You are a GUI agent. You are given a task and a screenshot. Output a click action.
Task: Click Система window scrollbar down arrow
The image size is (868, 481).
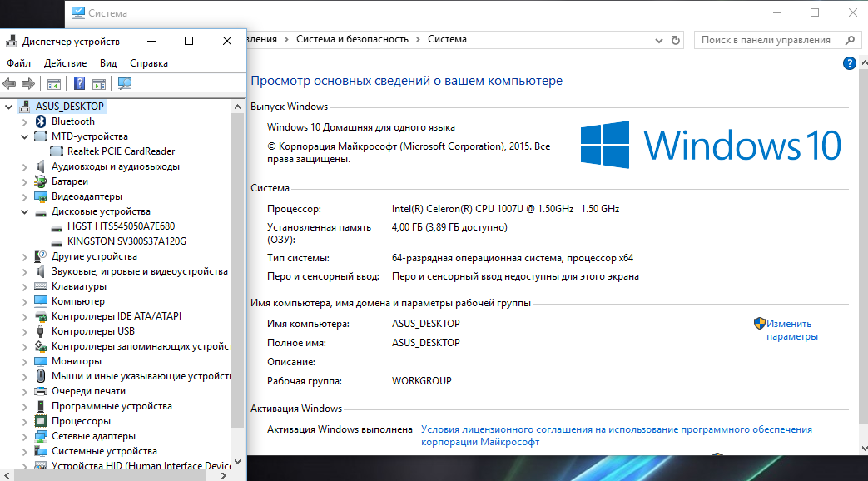click(864, 449)
